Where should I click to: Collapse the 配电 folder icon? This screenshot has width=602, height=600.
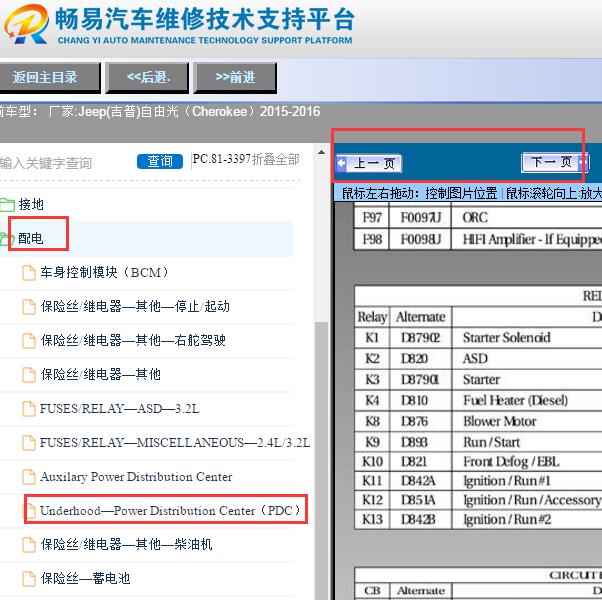point(6,239)
